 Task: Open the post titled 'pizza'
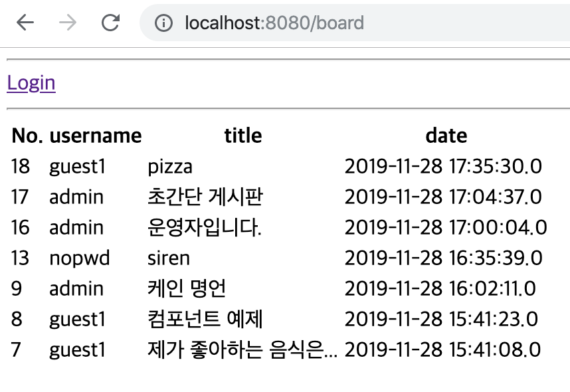(170, 166)
